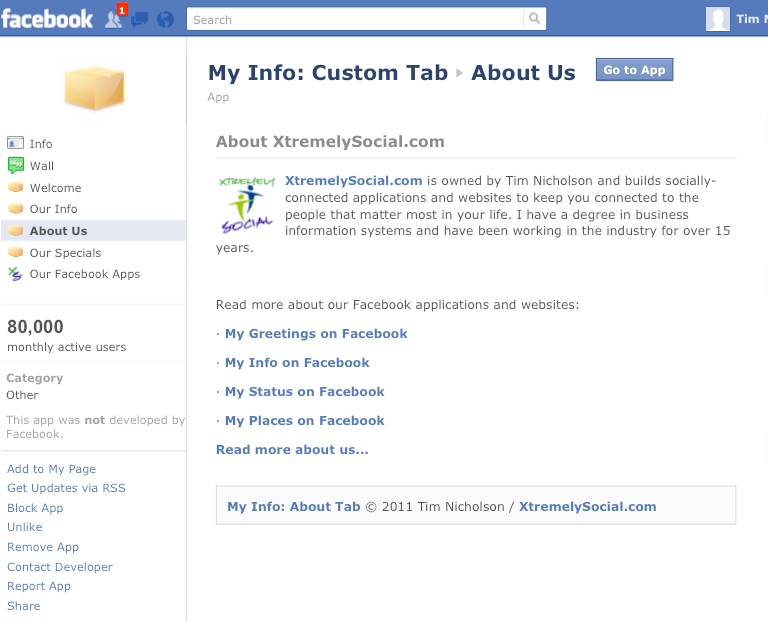The width and height of the screenshot is (768, 622).
Task: Open friend requests icon with notification
Action: click(x=115, y=18)
